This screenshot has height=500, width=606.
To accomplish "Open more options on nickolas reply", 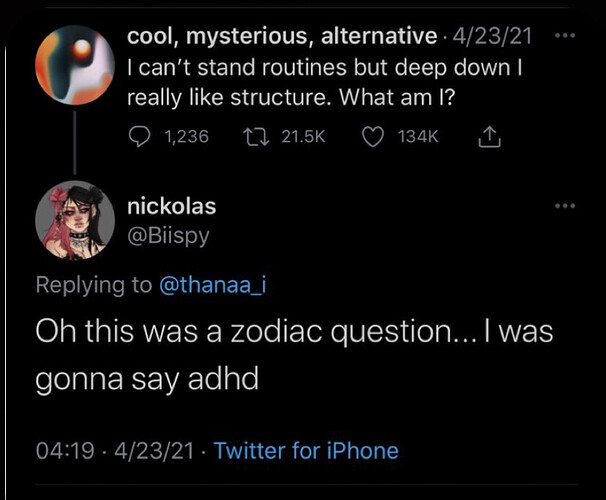I will click(x=566, y=206).
